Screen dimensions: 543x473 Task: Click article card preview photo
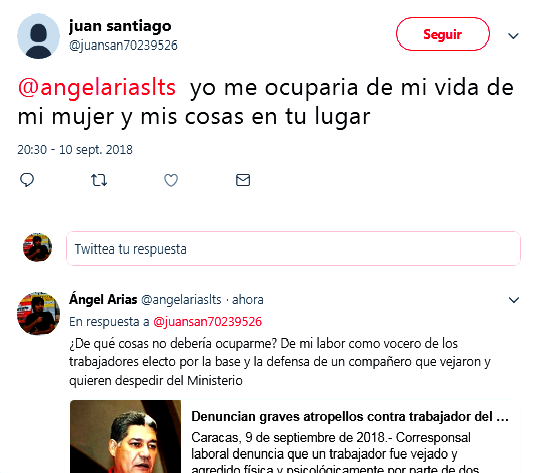[125, 436]
